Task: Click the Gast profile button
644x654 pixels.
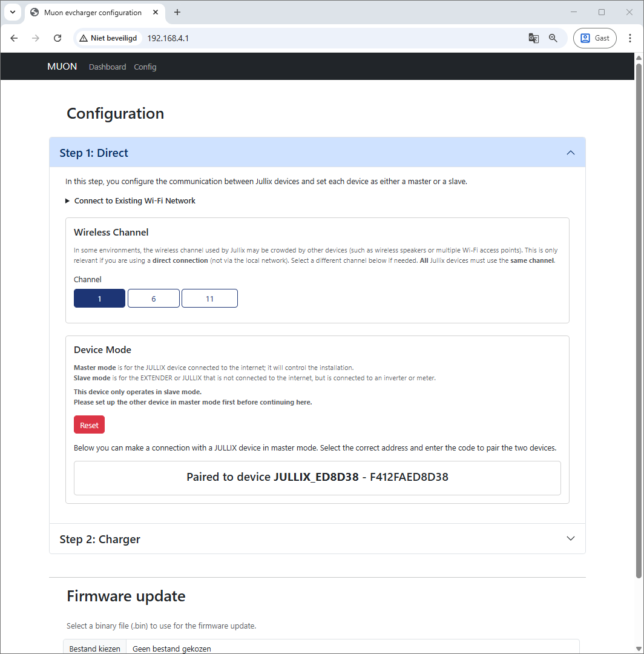Action: [594, 38]
